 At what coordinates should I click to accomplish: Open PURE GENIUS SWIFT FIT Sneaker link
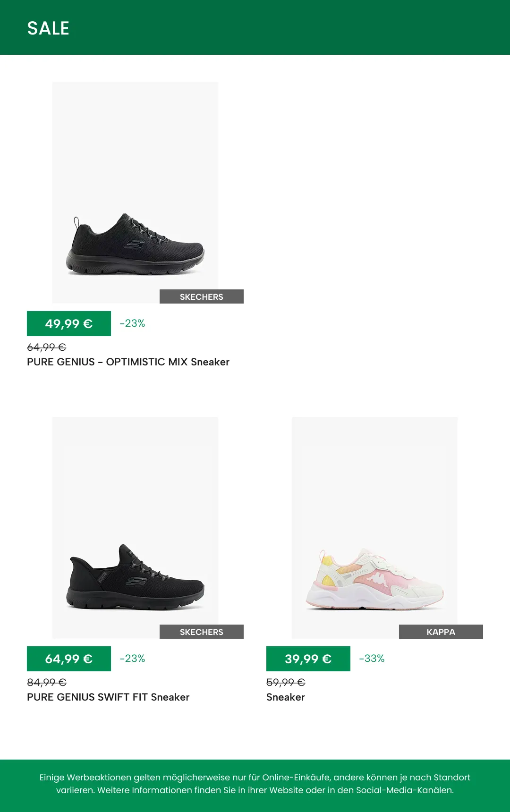(108, 697)
